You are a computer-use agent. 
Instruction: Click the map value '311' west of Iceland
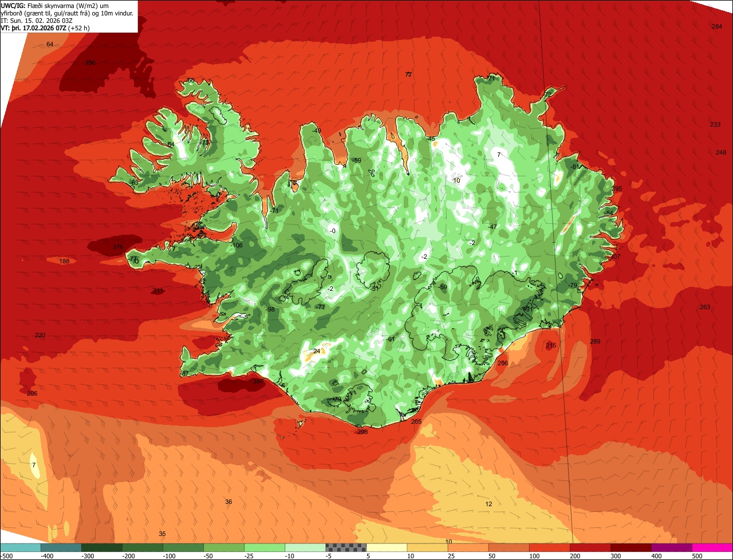click(157, 291)
